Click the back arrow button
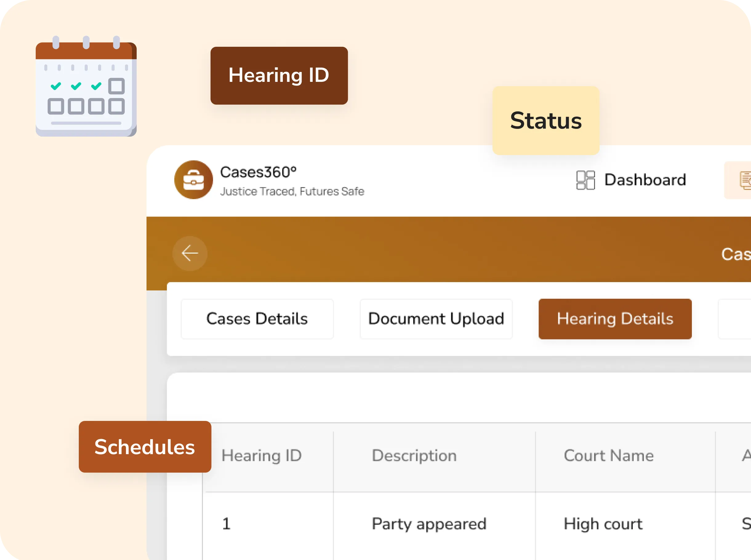This screenshot has width=751, height=560. pyautogui.click(x=190, y=253)
